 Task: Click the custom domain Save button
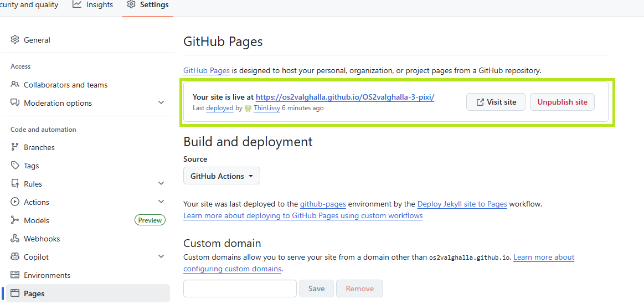[x=316, y=288]
